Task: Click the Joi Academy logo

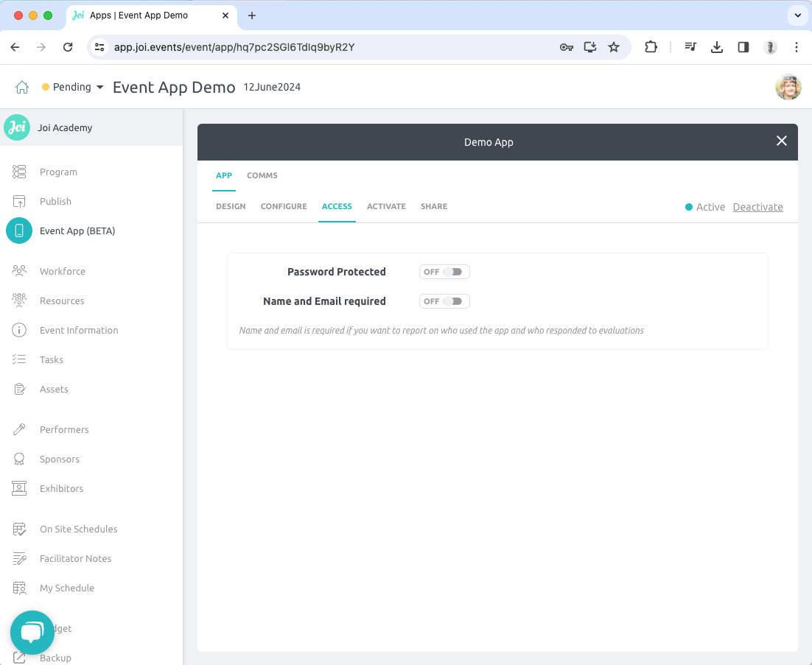Action: click(17, 127)
